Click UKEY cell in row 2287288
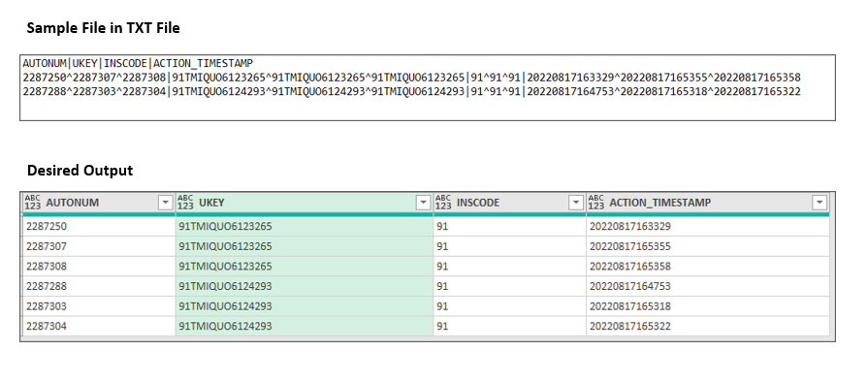The height and width of the screenshot is (382, 868). coord(305,286)
